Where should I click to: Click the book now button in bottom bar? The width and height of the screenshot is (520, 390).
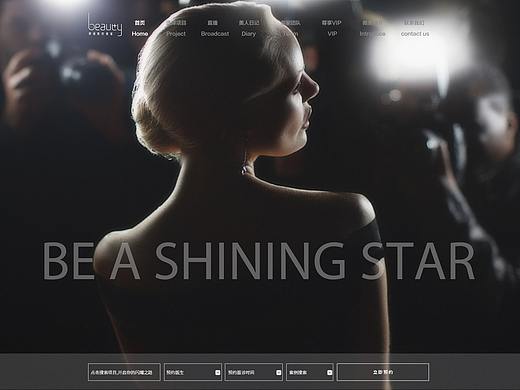[383, 372]
